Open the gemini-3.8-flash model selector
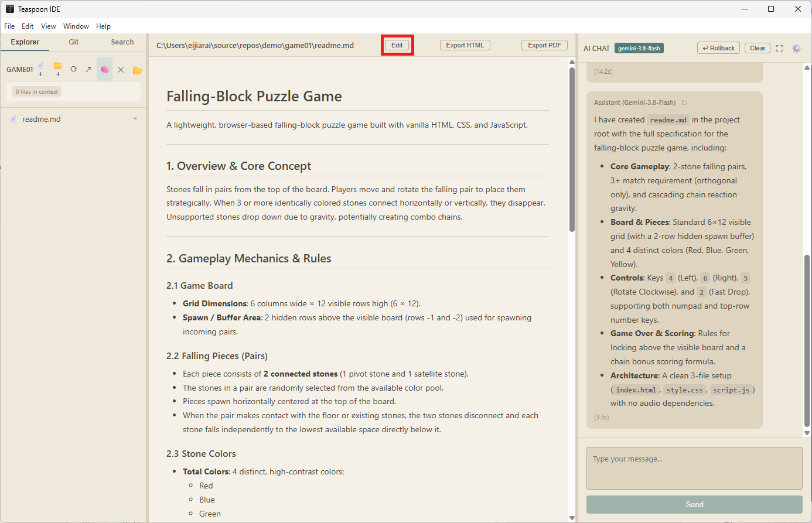This screenshot has height=523, width=812. [x=639, y=49]
